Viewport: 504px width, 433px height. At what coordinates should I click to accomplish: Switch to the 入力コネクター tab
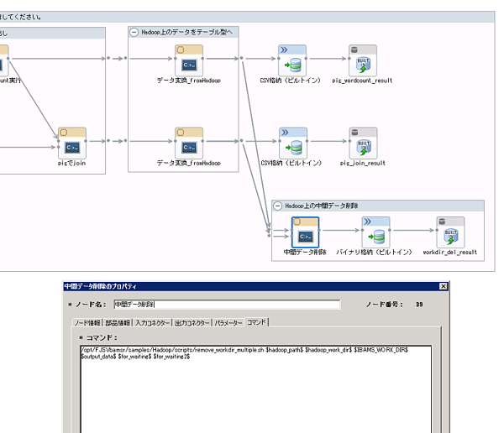152,323
